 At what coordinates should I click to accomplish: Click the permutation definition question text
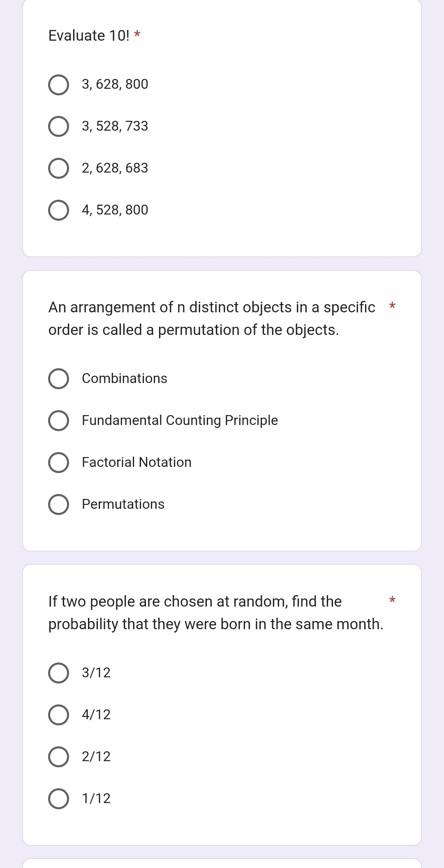211,319
